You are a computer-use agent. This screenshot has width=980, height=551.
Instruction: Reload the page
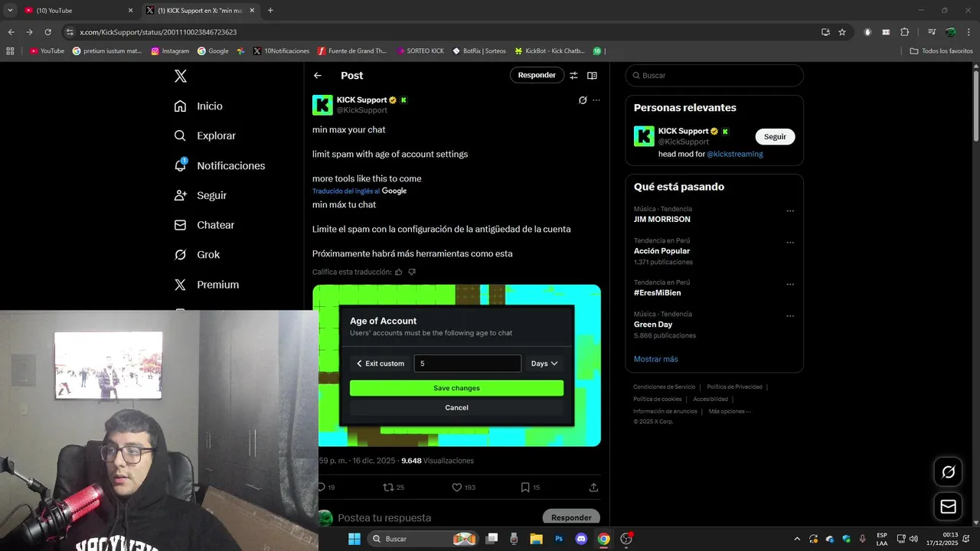(47, 32)
